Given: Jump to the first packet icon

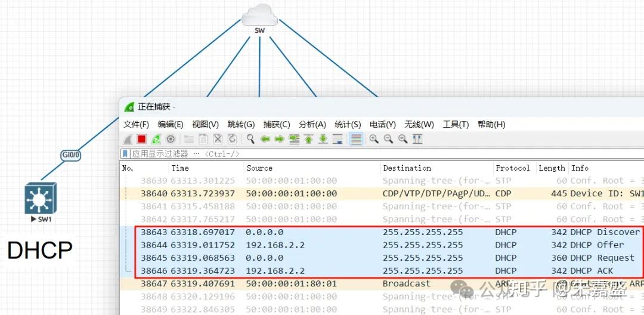Looking at the screenshot, I should [x=308, y=139].
